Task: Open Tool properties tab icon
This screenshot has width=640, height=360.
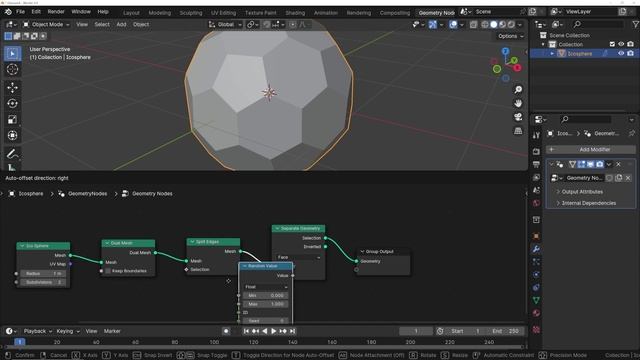Action: [536, 135]
